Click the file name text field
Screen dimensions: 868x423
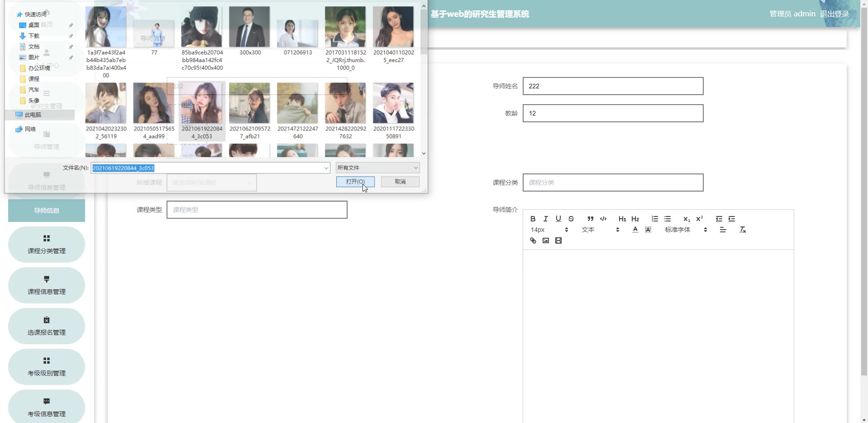[x=206, y=168]
